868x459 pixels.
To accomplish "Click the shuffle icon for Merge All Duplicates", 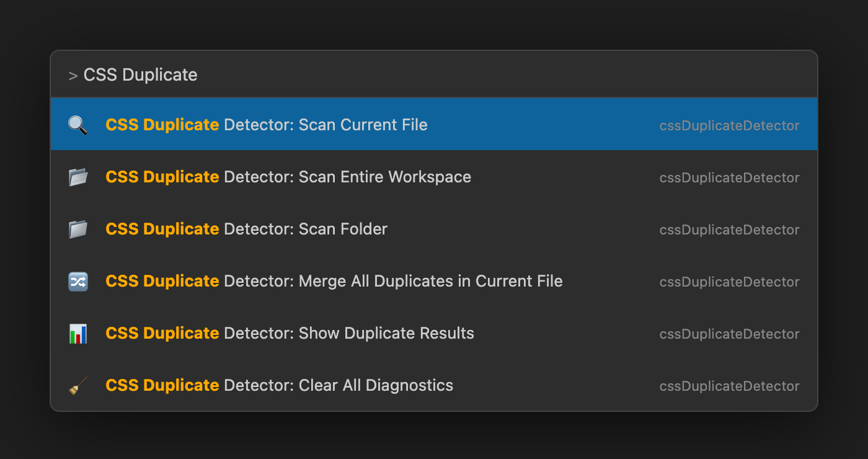I will tap(77, 281).
